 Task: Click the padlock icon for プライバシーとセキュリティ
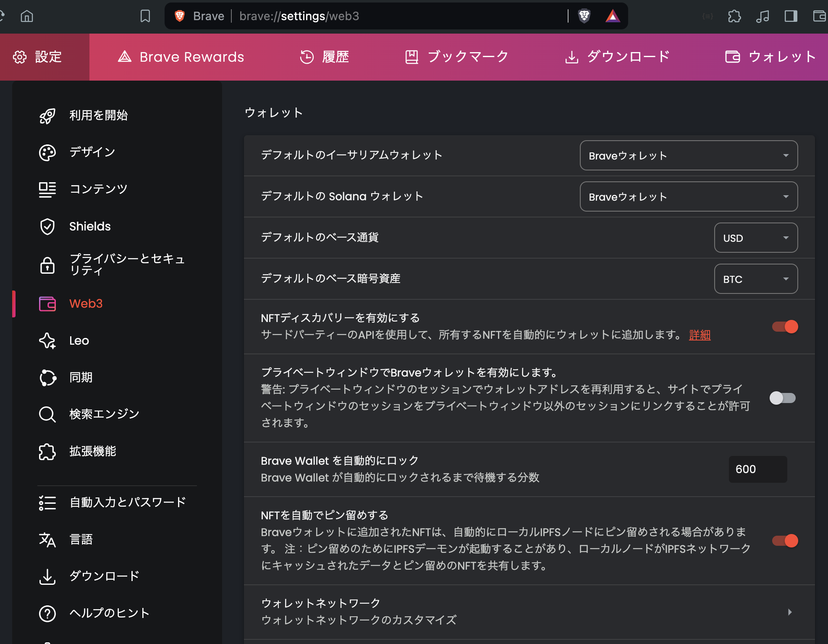[47, 265]
